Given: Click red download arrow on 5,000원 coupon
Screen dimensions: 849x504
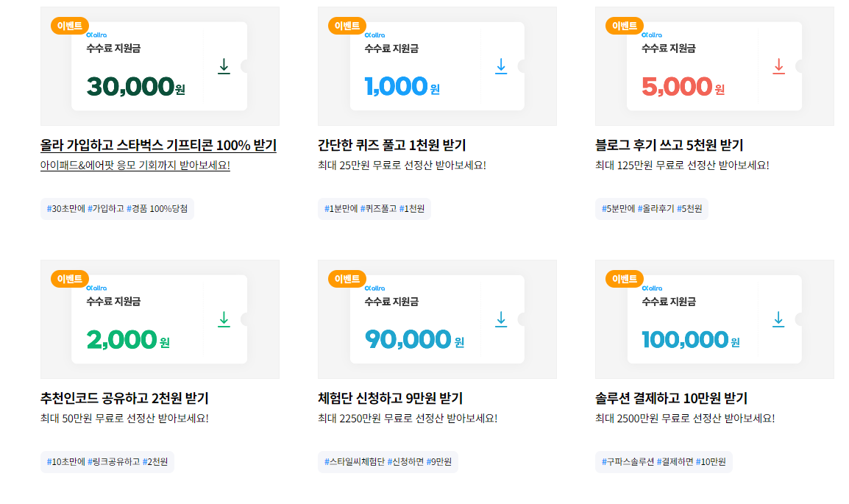Looking at the screenshot, I should pos(778,66).
